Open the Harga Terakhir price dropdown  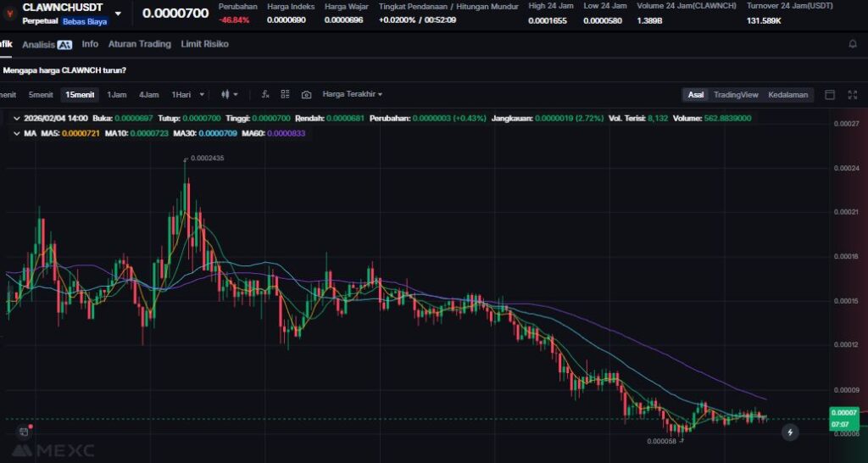click(353, 94)
